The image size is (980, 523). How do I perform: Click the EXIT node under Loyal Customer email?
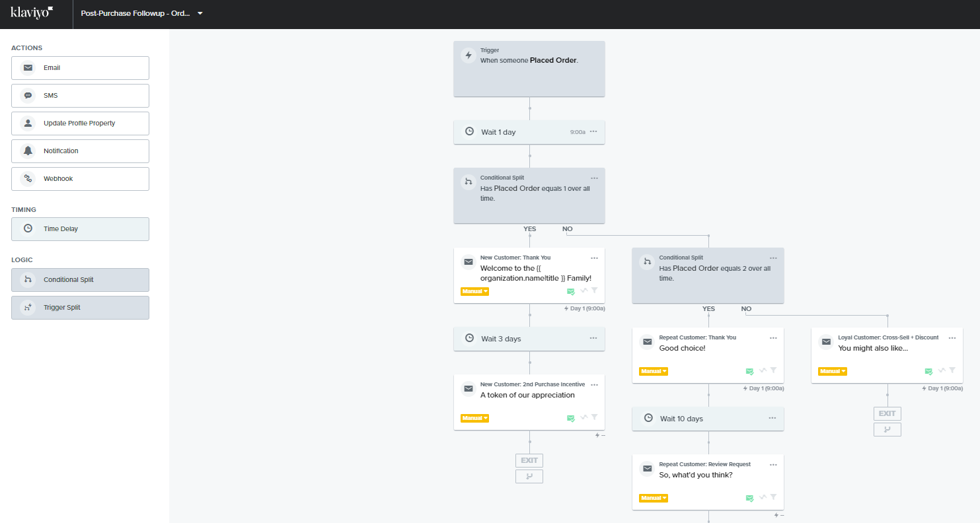[x=887, y=413]
